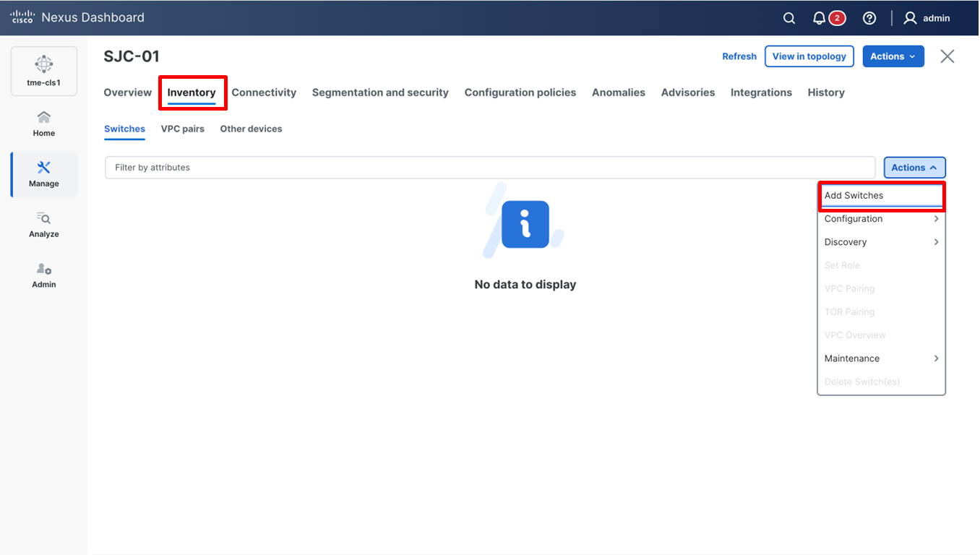This screenshot has width=980, height=555.
Task: Select Admin in the left sidebar
Action: (43, 275)
